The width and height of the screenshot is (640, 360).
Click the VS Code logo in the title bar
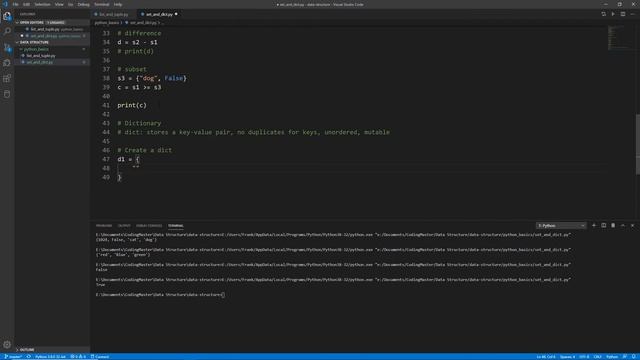(x=5, y=4)
